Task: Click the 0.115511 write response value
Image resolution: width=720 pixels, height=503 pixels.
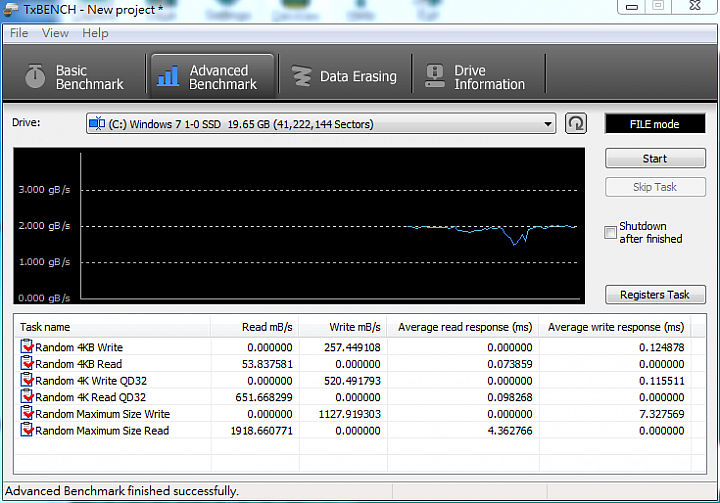Action: point(662,381)
